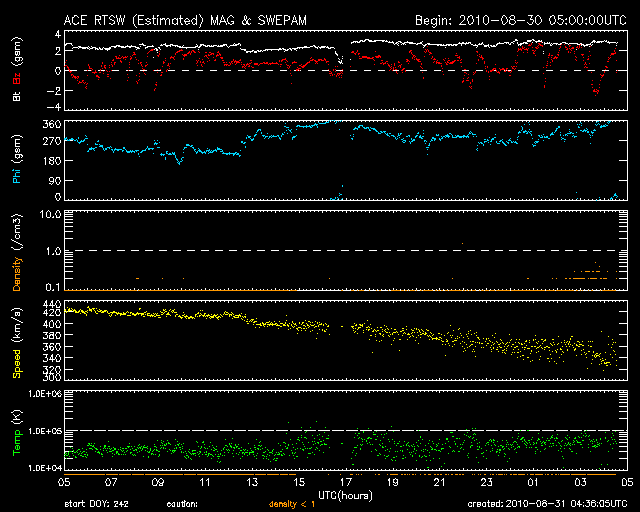
Task: Click the '17' hour tick label
Action: coord(346,483)
